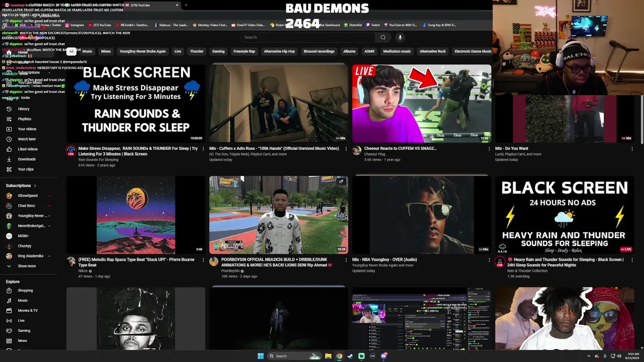
Task: Open NBA2K26 build video thumbnail
Action: pyautogui.click(x=279, y=215)
